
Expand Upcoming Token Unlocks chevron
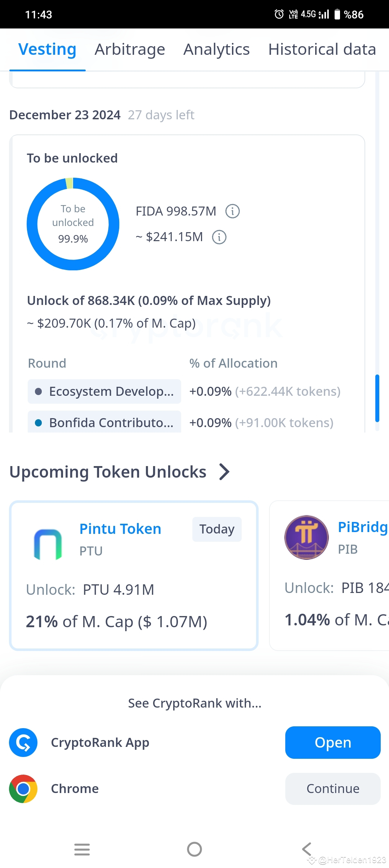point(224,472)
